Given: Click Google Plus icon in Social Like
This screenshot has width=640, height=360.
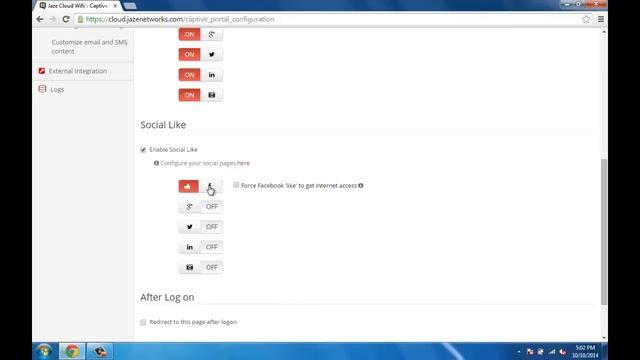Looking at the screenshot, I should pos(189,207).
